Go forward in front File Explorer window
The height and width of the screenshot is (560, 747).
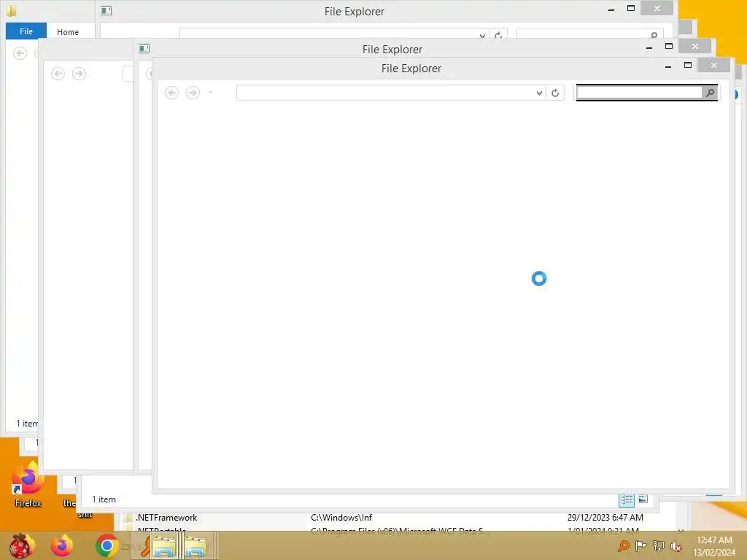point(193,93)
